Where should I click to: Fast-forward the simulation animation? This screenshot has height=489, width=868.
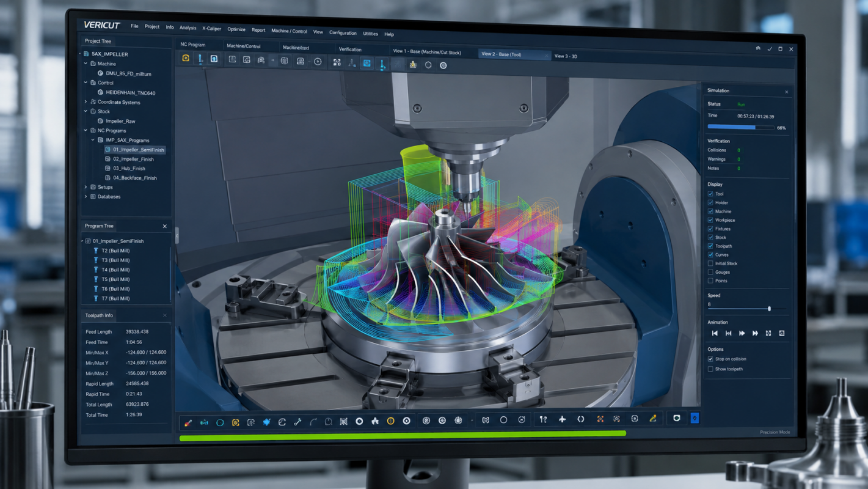[x=755, y=333]
